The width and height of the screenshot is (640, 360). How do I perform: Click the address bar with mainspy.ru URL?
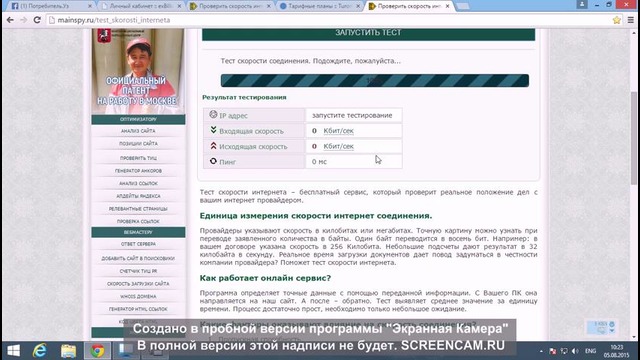[x=329, y=20]
